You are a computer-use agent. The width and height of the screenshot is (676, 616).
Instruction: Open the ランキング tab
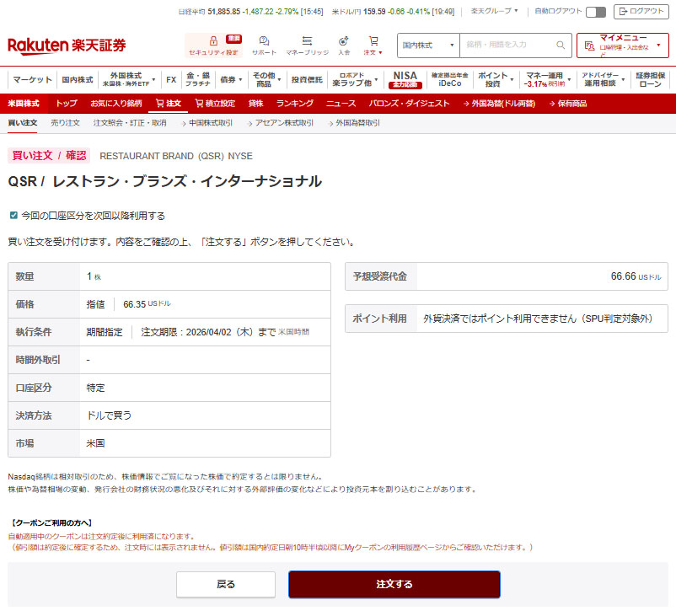coord(294,103)
